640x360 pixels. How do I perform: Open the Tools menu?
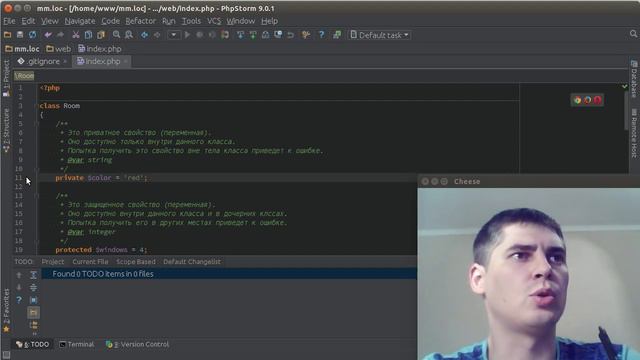[191, 21]
